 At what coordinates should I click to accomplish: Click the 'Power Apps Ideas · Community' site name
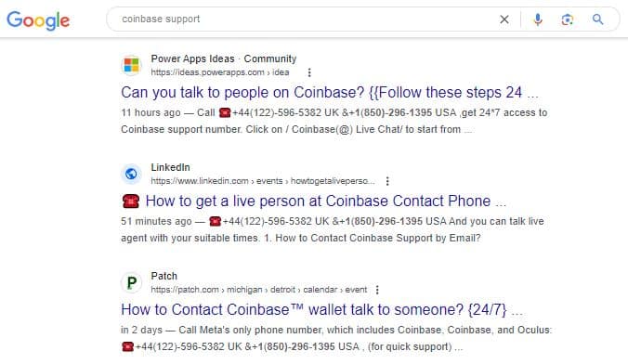[224, 58]
